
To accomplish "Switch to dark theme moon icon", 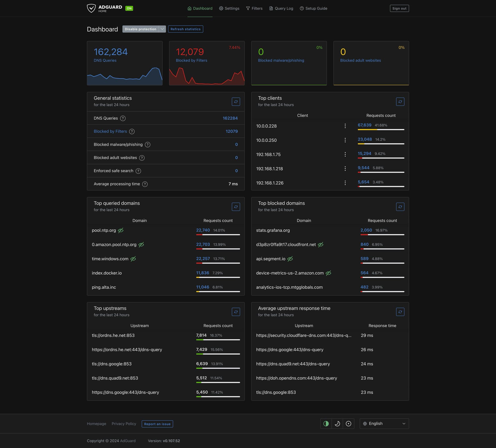I will pos(337,423).
